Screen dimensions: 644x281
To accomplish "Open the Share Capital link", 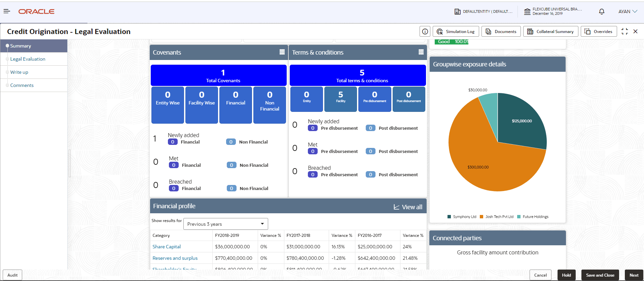I will pyautogui.click(x=167, y=247).
